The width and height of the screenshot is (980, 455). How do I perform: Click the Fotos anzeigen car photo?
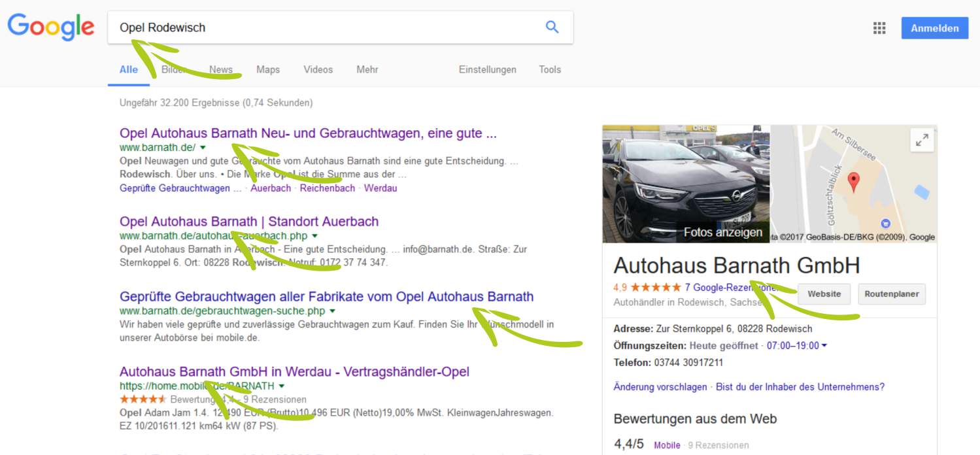(686, 184)
